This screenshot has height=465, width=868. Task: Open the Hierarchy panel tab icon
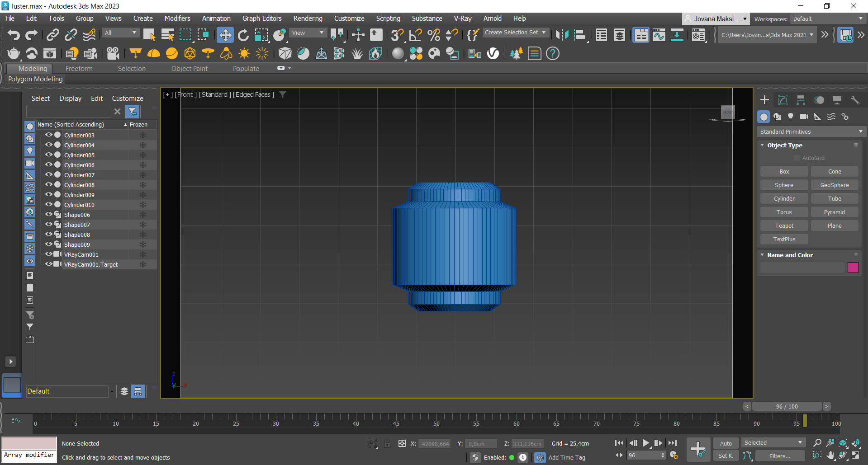pyautogui.click(x=801, y=100)
